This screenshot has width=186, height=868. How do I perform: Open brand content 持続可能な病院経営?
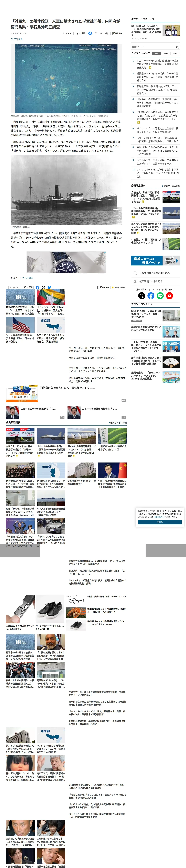point(146,329)
